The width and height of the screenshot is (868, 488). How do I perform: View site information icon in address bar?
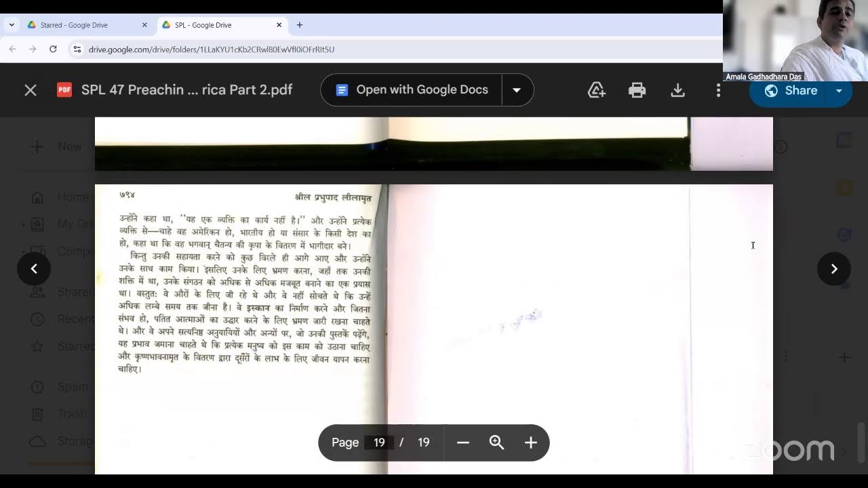(x=77, y=49)
